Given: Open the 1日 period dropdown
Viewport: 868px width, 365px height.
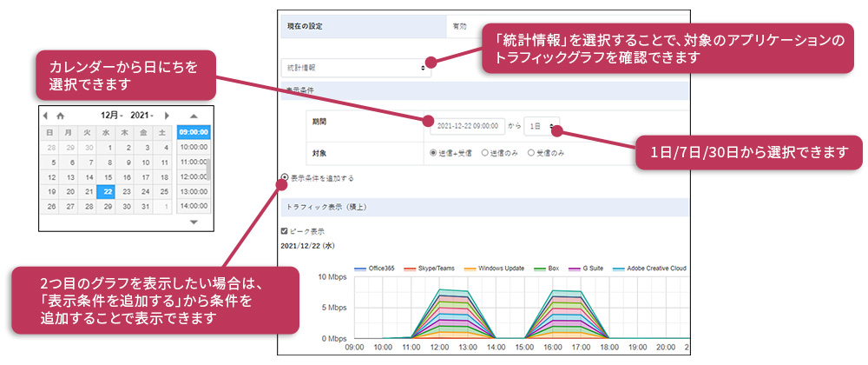Looking at the screenshot, I should pos(542,126).
